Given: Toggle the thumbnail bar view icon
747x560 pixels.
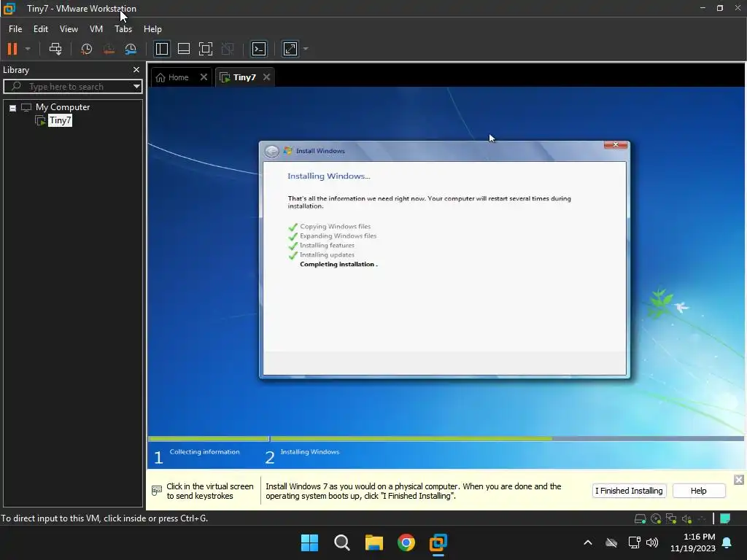Looking at the screenshot, I should (183, 49).
